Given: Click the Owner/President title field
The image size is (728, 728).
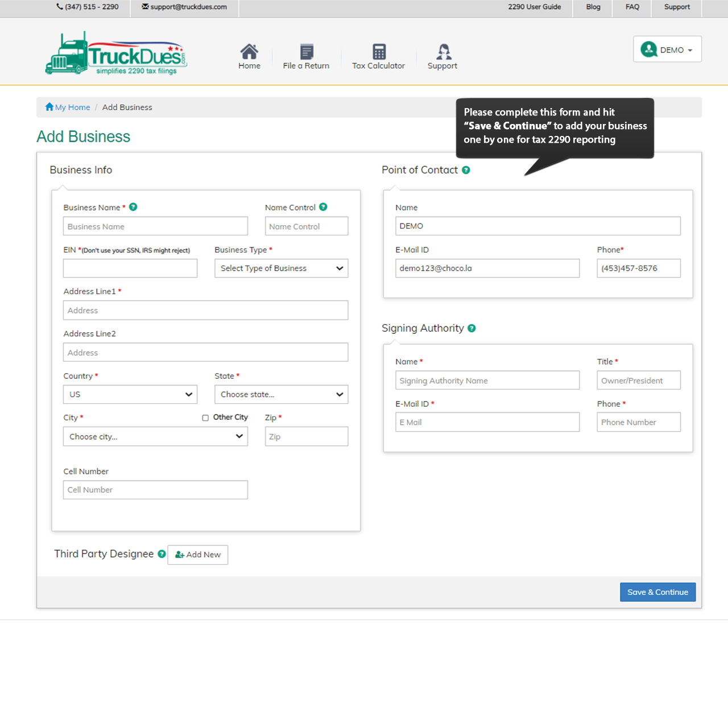Looking at the screenshot, I should click(639, 380).
